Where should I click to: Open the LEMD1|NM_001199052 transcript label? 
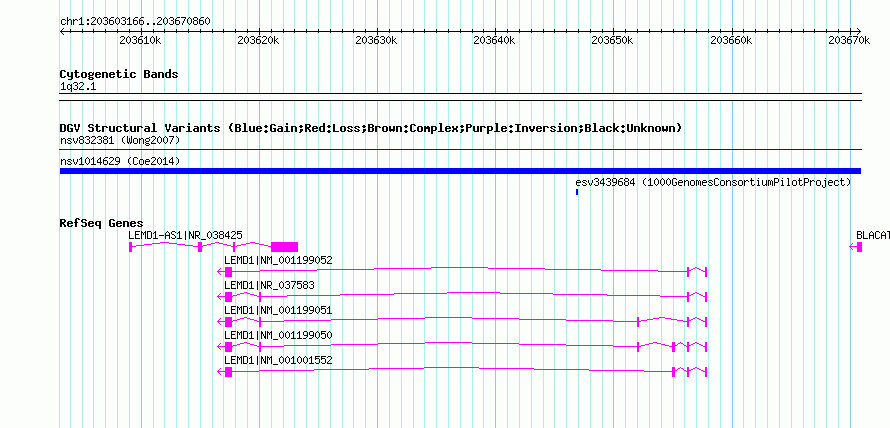(278, 261)
